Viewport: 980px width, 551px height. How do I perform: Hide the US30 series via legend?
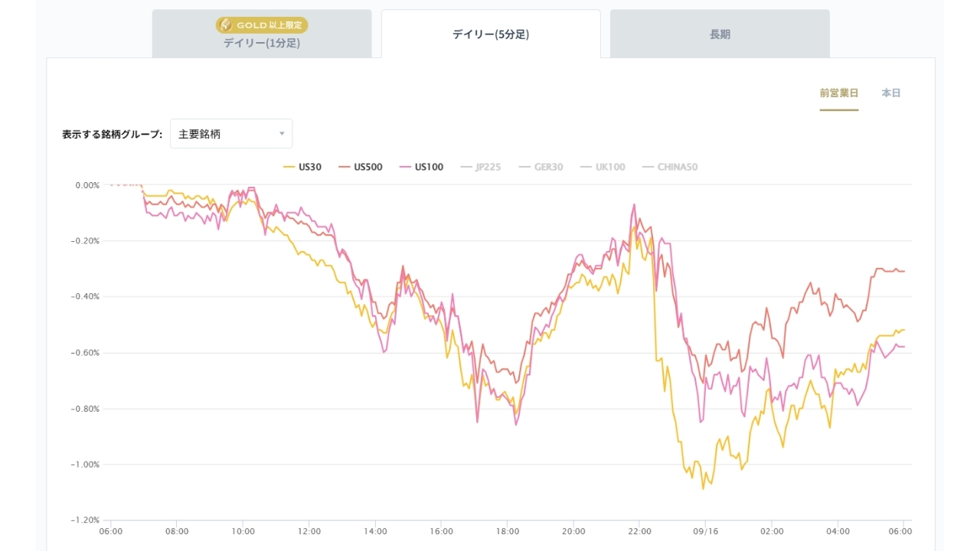click(302, 167)
